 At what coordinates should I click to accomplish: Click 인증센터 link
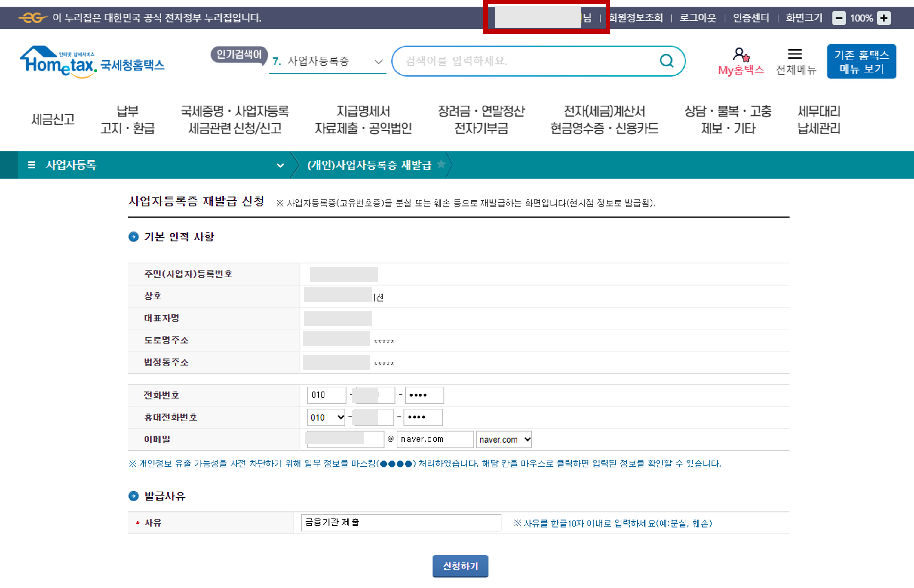pos(751,18)
